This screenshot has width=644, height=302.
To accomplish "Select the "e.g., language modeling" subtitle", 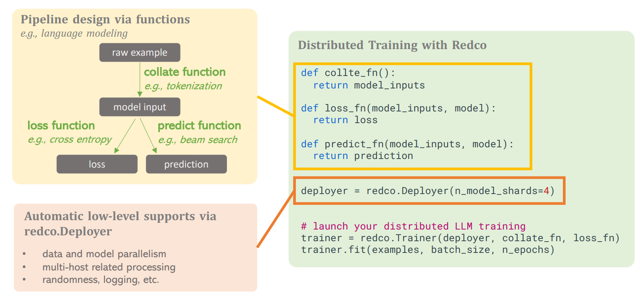I will coord(74,34).
